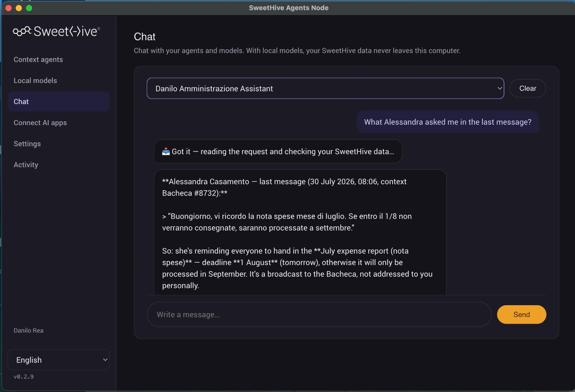Open Settings in the sidebar
The width and height of the screenshot is (575, 392).
click(x=27, y=144)
